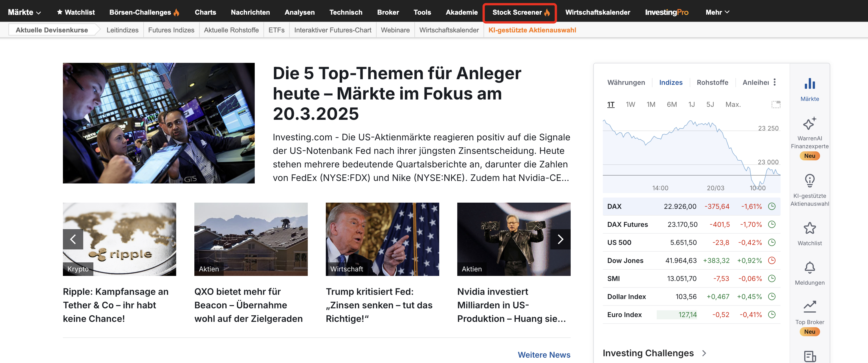Select the 6M chart timeframe
Screen dimensions: 868x363
pos(672,104)
